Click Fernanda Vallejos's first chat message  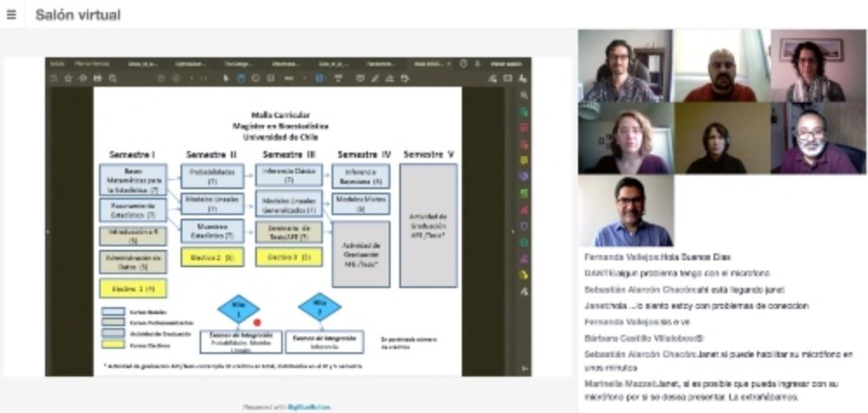pos(657,258)
